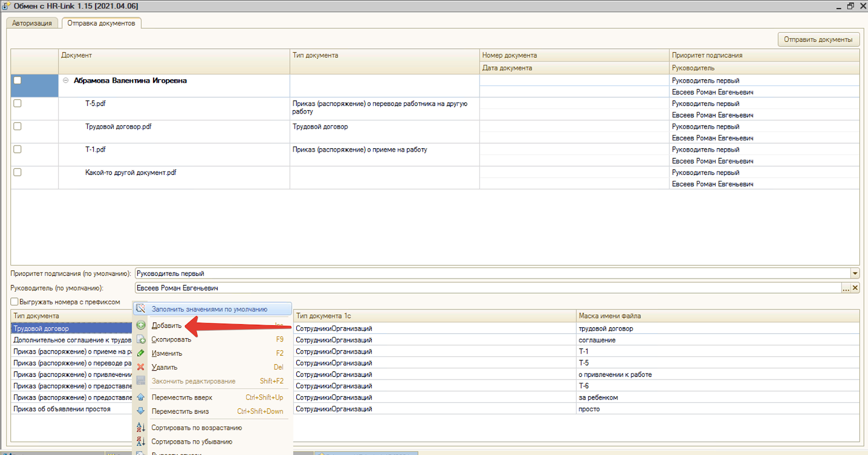Click mask cell 'T-6'

coord(718,386)
